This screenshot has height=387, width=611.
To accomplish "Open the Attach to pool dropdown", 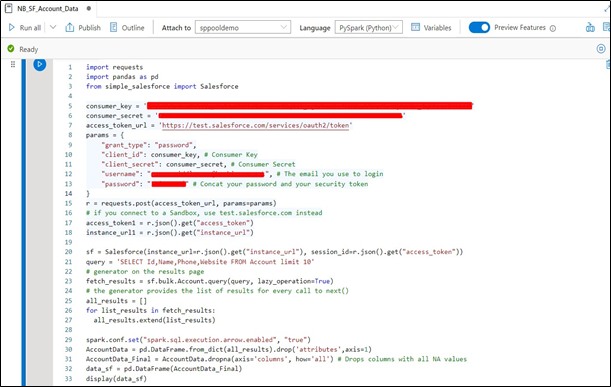I will click(x=243, y=28).
